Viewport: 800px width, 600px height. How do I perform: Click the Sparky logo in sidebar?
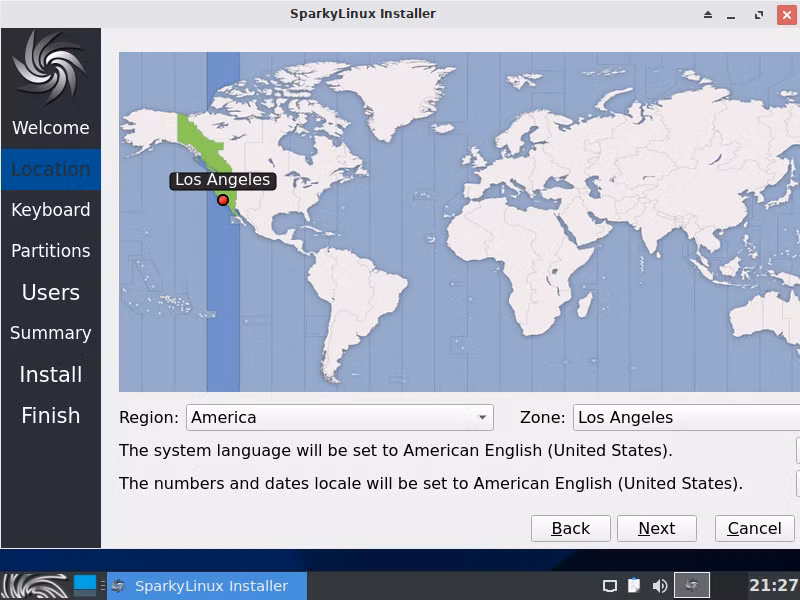49,66
